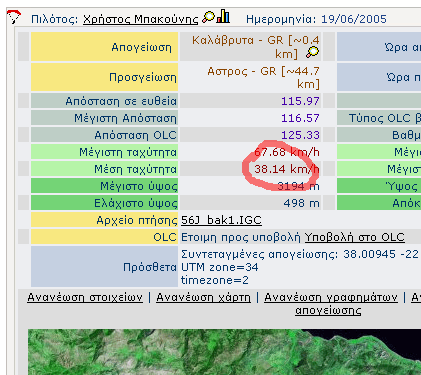This screenshot has width=421, height=375.
Task: Open the satellite terrain map image
Action: click(x=224, y=352)
